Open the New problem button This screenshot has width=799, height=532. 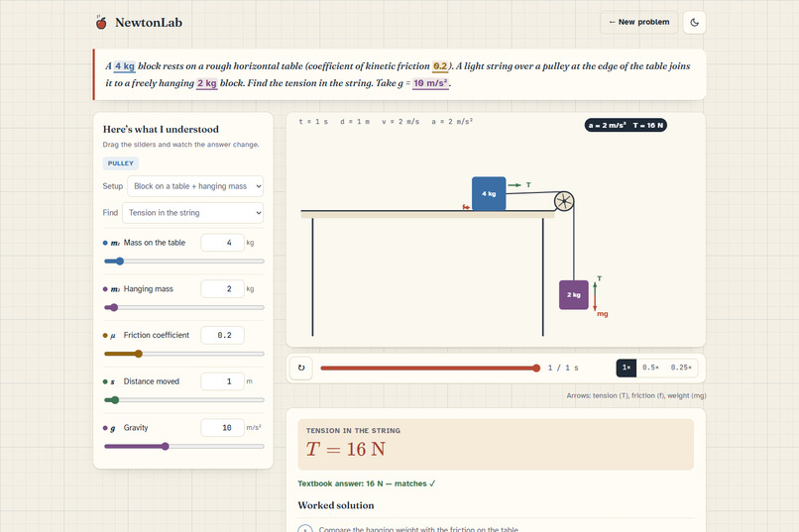point(639,23)
